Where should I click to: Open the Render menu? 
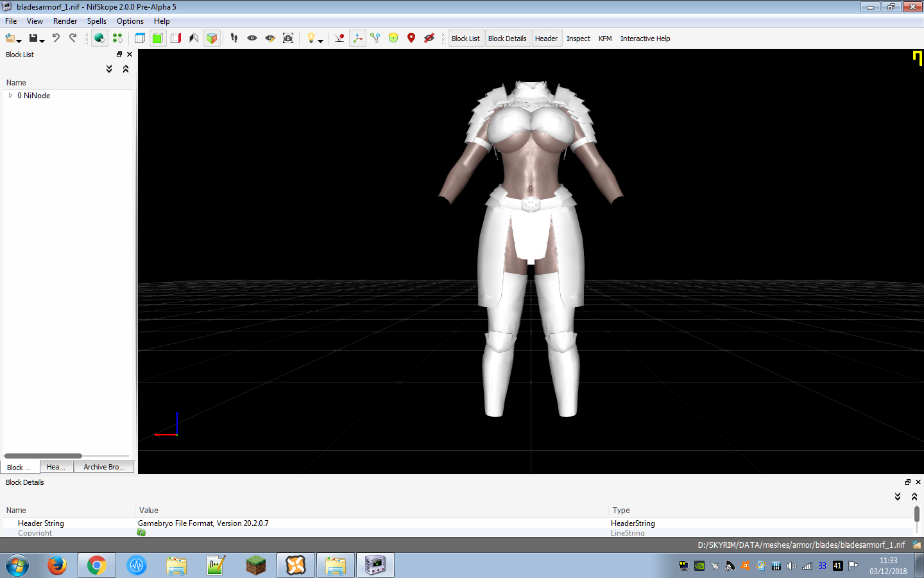point(65,21)
